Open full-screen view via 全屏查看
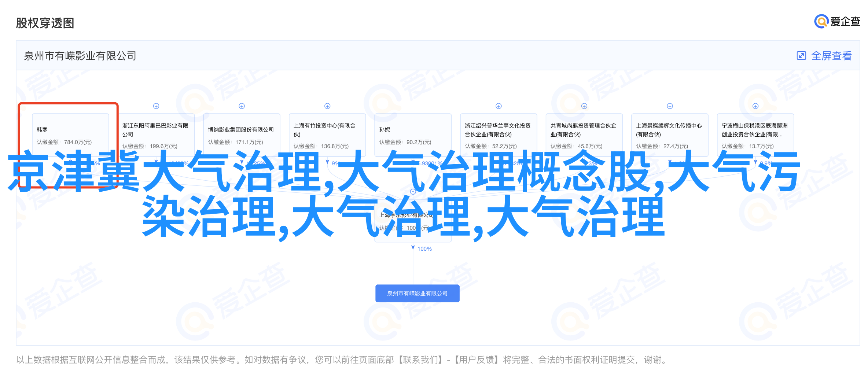Screen dimensions: 868x376 coord(824,56)
